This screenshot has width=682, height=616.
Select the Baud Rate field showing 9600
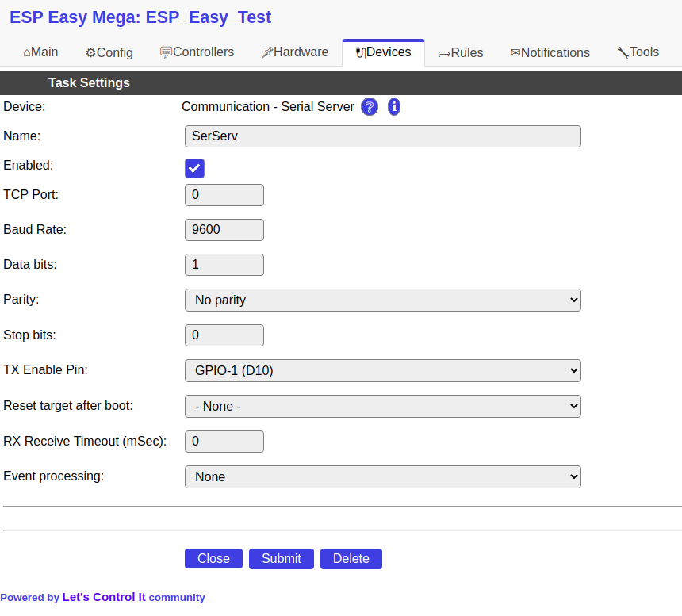coord(224,229)
